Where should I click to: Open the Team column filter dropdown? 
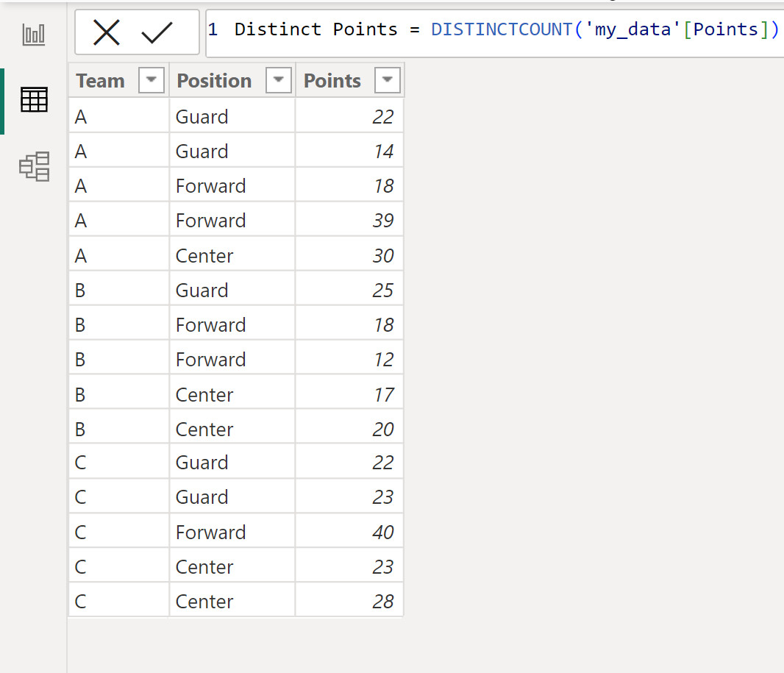pos(152,79)
